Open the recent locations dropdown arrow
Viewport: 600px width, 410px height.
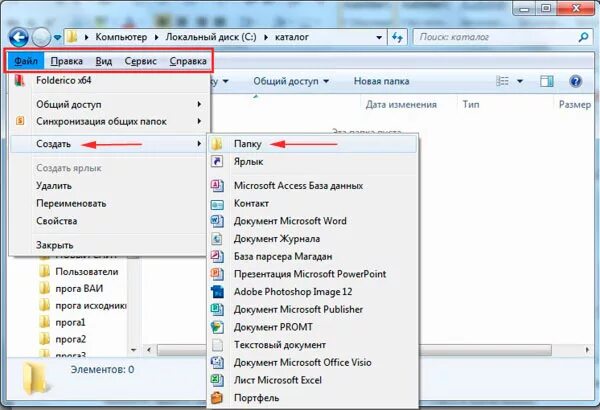pos(57,38)
